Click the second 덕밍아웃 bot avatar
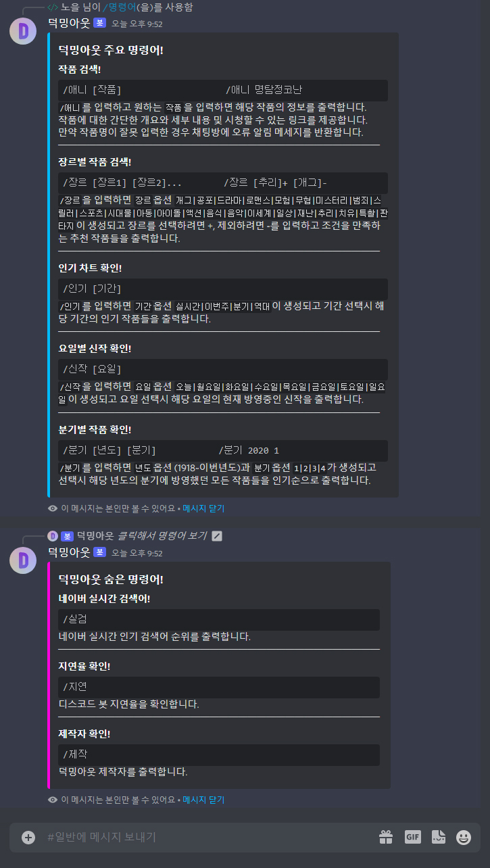 [23, 560]
